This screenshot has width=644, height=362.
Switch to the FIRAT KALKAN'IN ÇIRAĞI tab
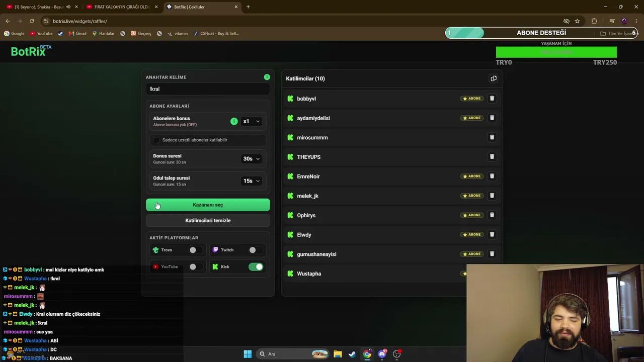tap(122, 7)
